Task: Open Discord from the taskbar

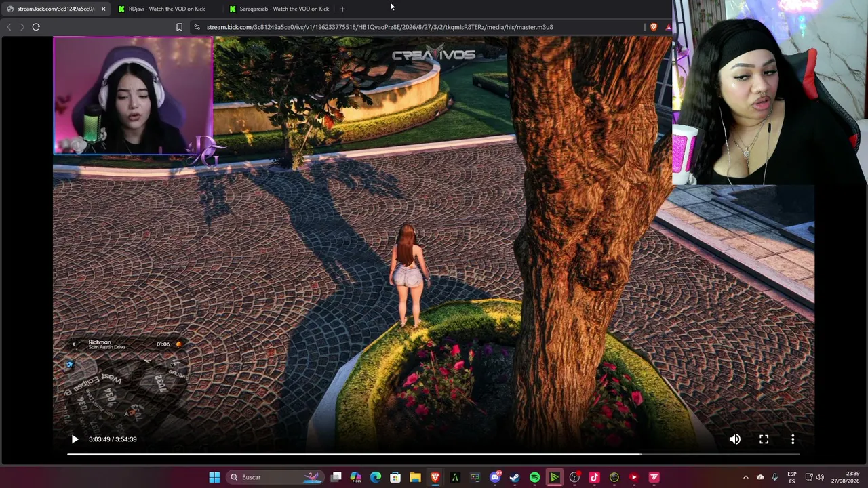Action: [495, 477]
